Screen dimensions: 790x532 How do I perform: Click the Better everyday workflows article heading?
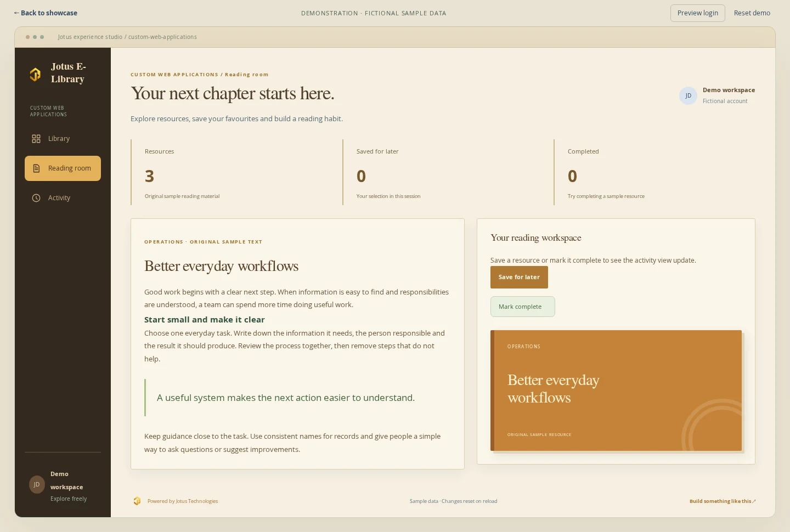(221, 266)
